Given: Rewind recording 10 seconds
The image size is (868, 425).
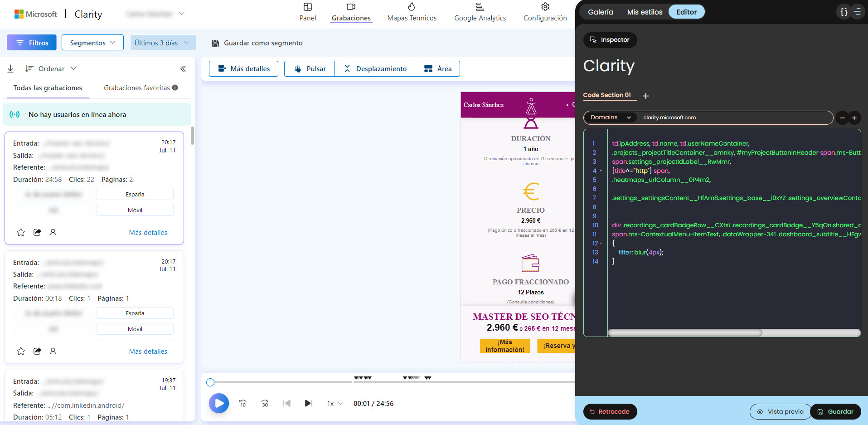Looking at the screenshot, I should pyautogui.click(x=243, y=403).
